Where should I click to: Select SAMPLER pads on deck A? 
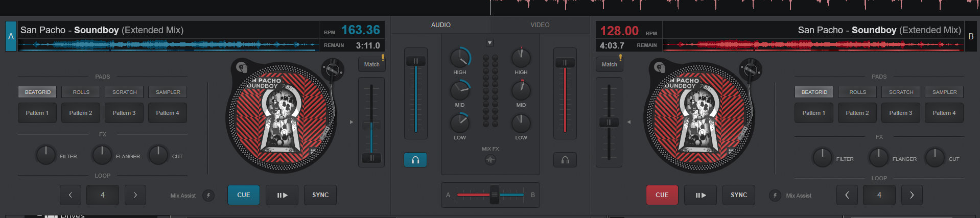click(168, 92)
